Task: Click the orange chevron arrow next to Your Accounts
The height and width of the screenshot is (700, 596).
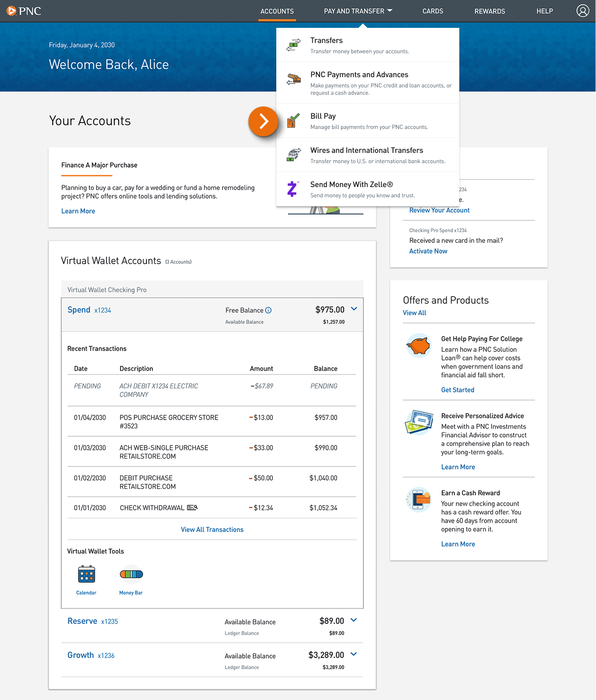Action: [264, 122]
